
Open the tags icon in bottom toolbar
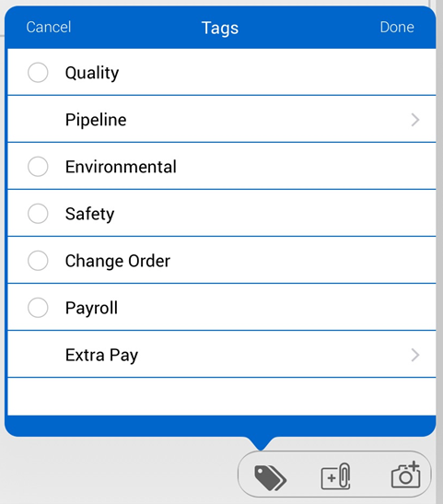coord(270,478)
